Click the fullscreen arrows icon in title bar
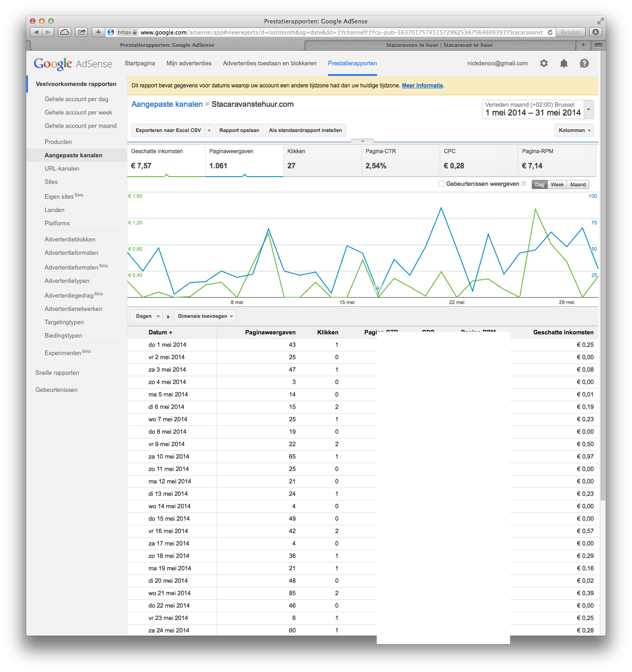The image size is (632, 672). (x=600, y=21)
